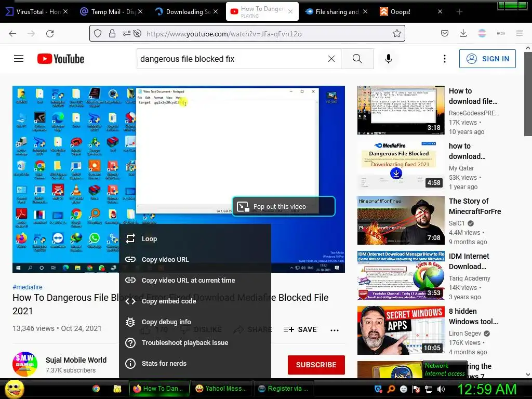Open a new tab with the plus
Screen dimensions: 532x399
[459, 12]
